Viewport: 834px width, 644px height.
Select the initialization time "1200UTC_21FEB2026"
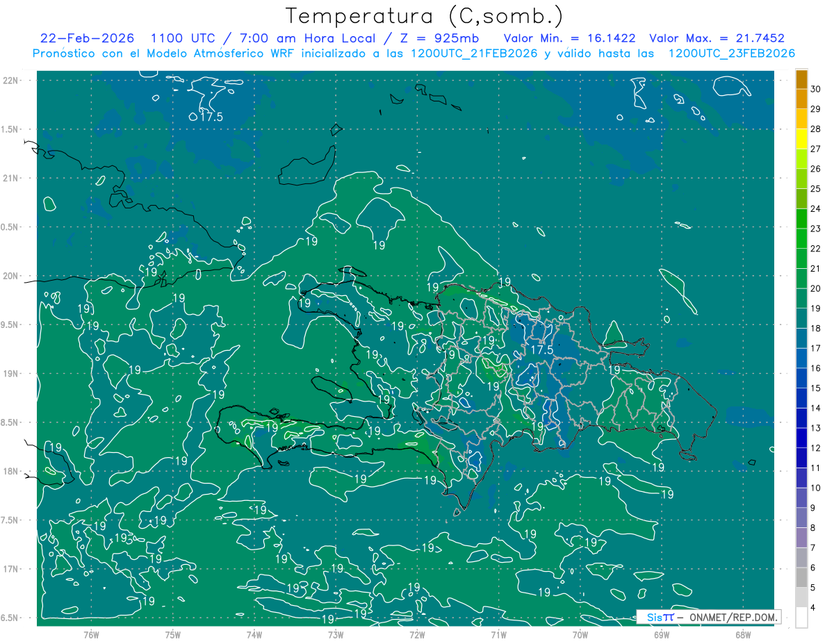coord(474,53)
